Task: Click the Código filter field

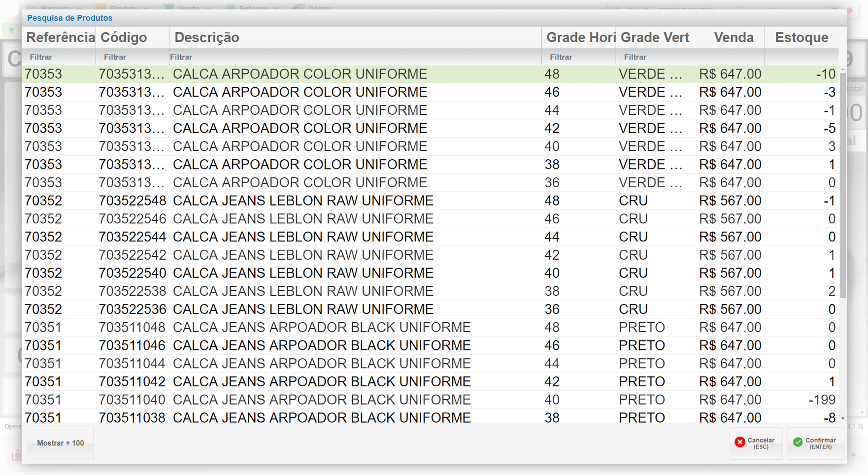Action: pos(133,57)
